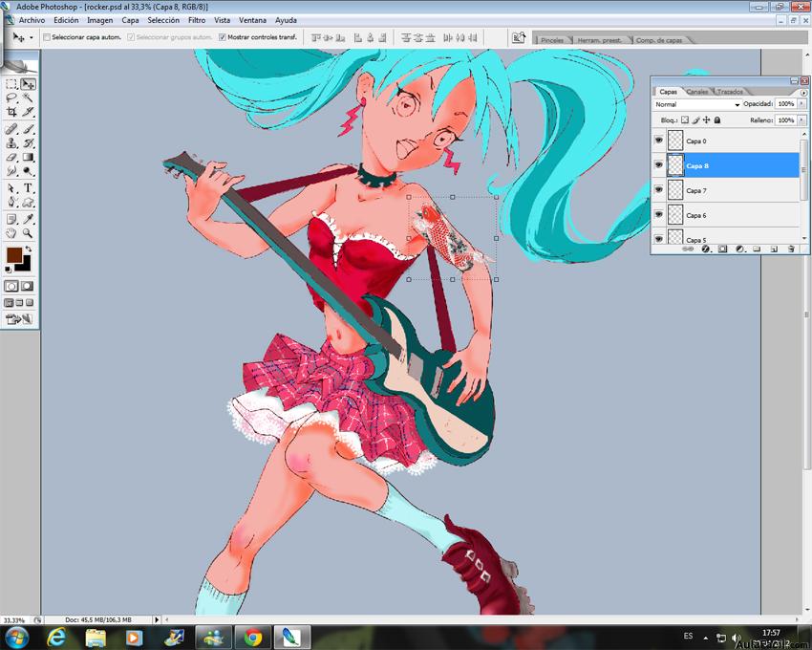Viewport: 812px width, 650px height.
Task: Select the Path Selection tool
Action: click(11, 188)
